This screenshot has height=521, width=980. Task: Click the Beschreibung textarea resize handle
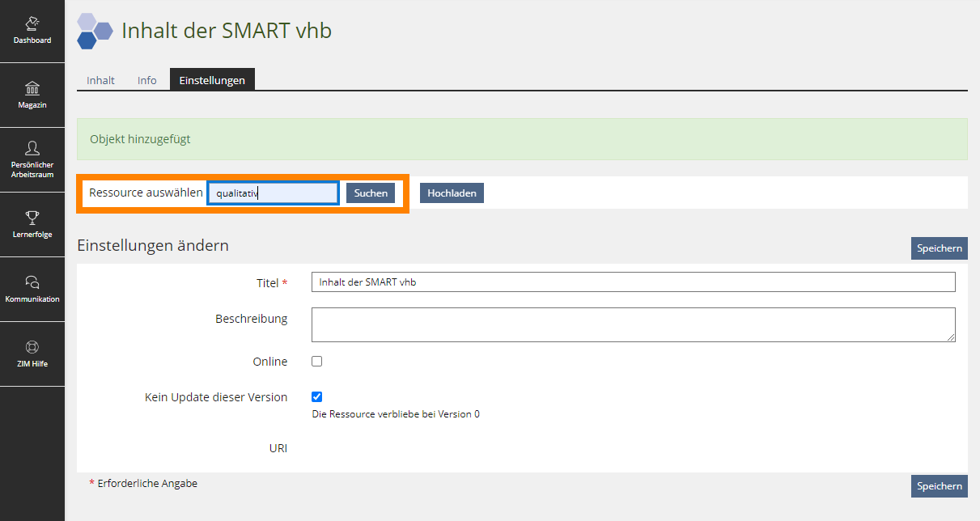951,338
